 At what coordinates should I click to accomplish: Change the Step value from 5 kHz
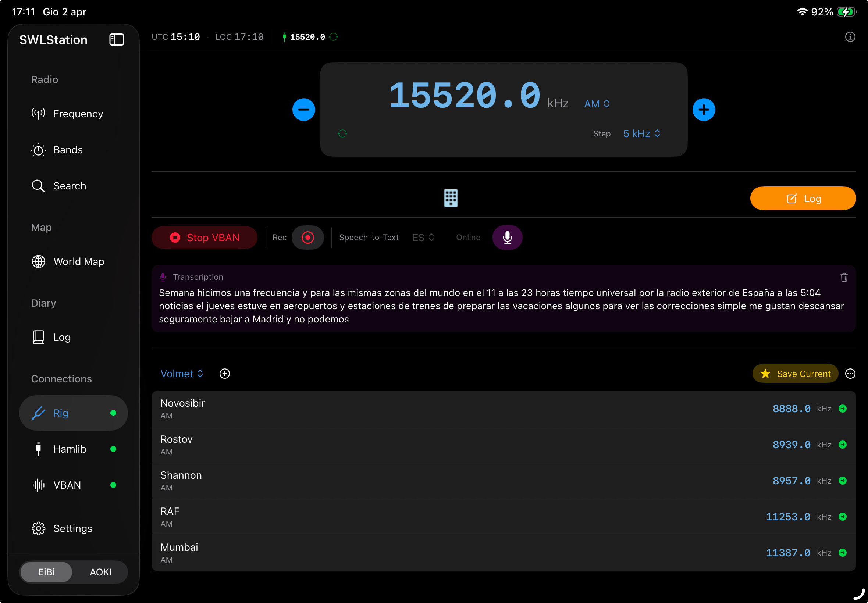click(x=641, y=133)
